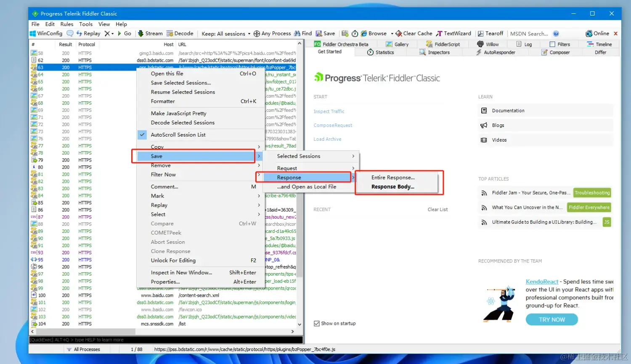Click the Go resume button

pos(125,34)
